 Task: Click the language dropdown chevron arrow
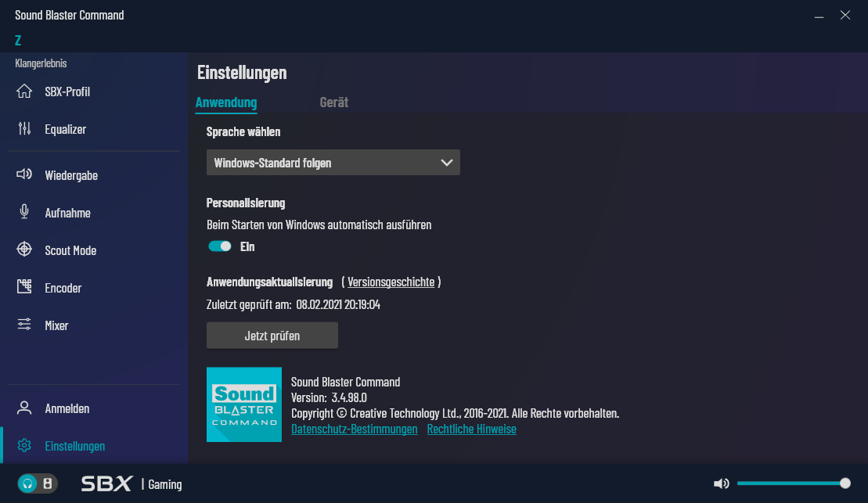click(447, 163)
